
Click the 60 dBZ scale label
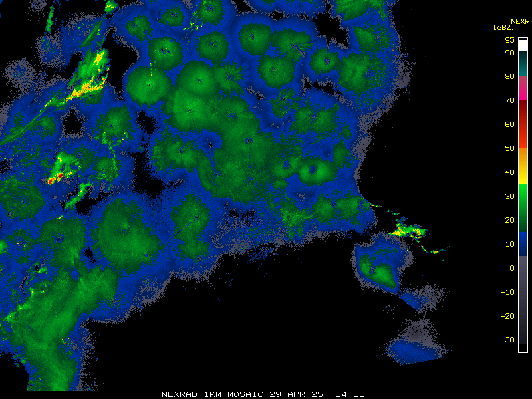(509, 124)
